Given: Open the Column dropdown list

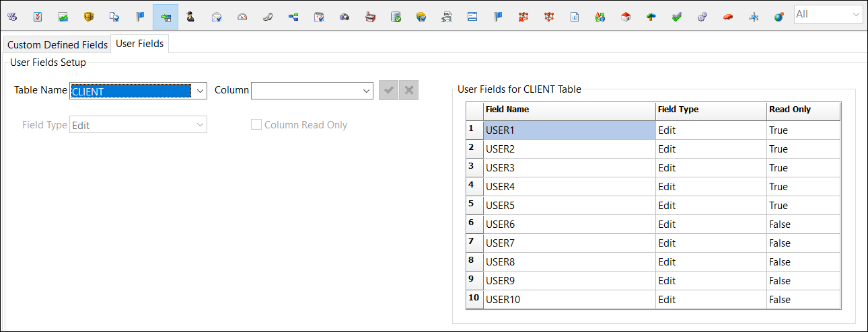Looking at the screenshot, I should [365, 91].
